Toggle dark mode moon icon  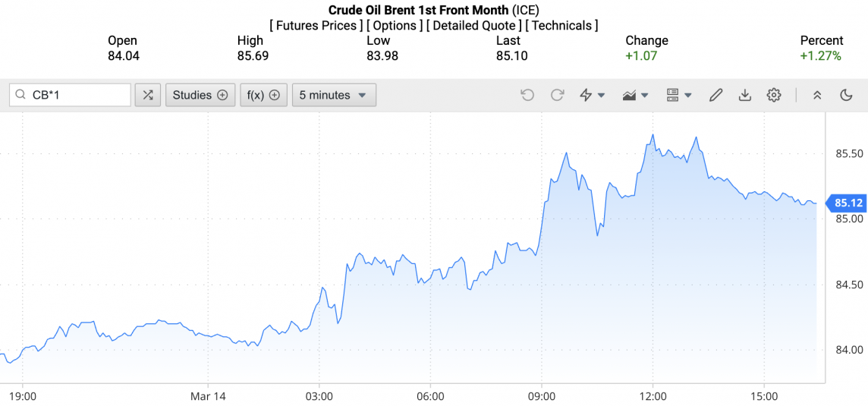[847, 95]
